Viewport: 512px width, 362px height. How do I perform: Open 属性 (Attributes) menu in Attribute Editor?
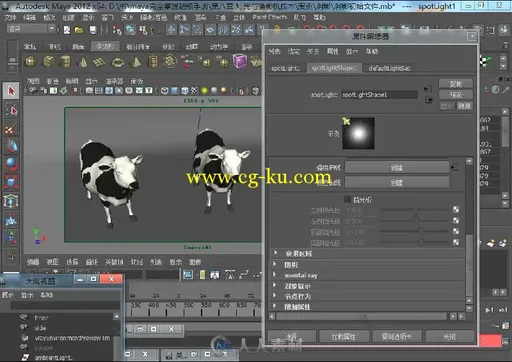[x=332, y=51]
